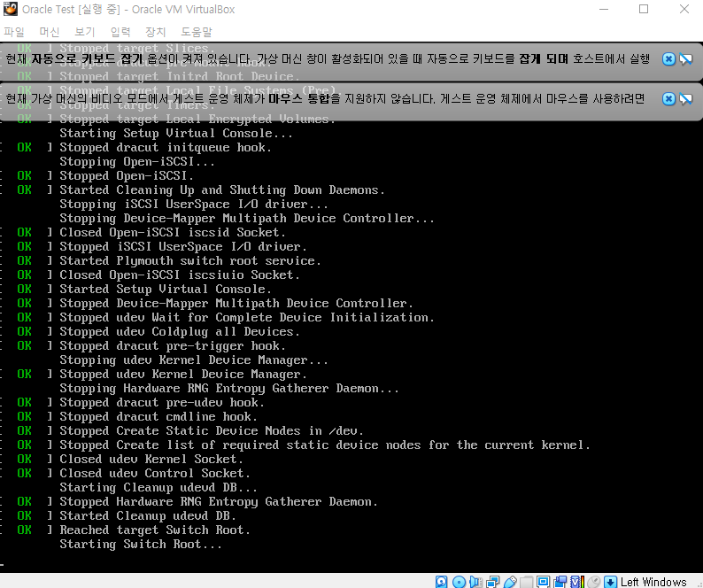
Task: Click 'Stopping iSCSI UserSpace I/O driver...' line
Action: [194, 204]
